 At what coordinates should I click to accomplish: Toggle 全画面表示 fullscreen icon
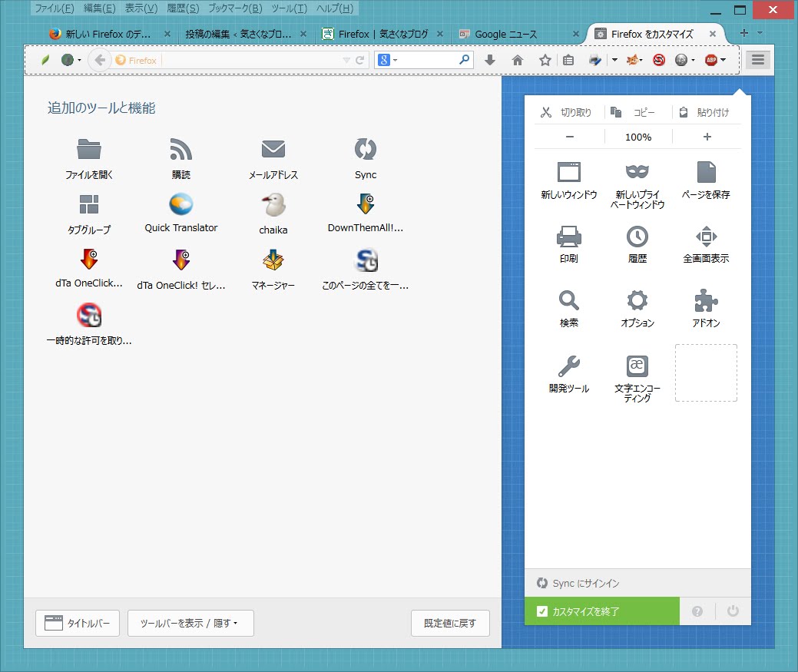point(707,237)
